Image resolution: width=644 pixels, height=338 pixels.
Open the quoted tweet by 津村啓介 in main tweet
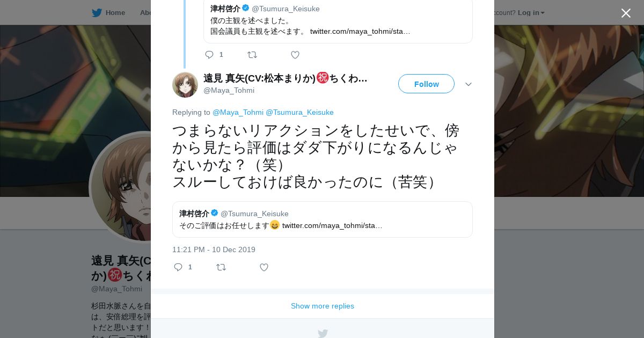(x=323, y=219)
